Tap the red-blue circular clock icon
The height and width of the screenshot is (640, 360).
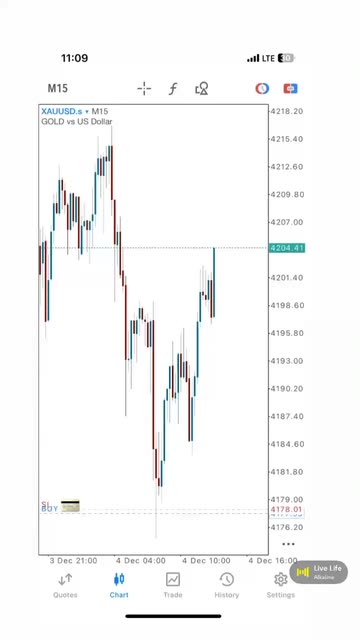point(262,88)
